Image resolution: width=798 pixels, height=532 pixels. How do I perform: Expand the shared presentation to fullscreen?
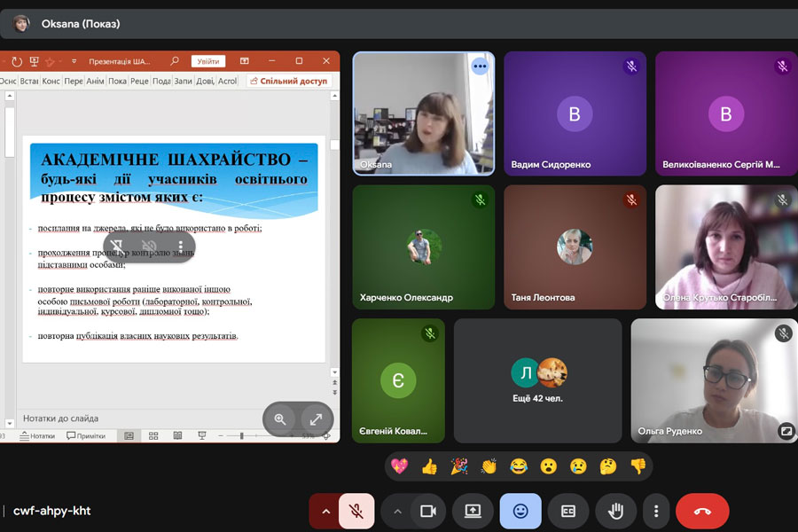(x=316, y=419)
